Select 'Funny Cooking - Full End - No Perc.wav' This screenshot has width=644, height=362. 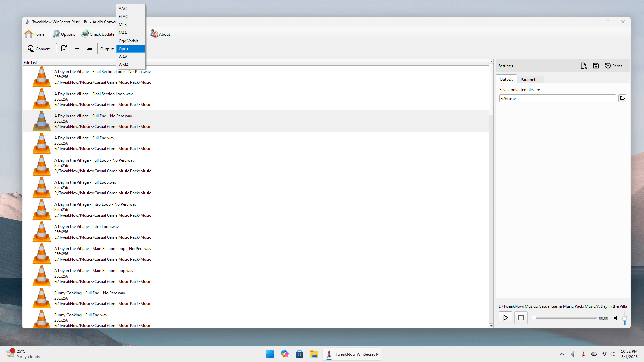256,298
